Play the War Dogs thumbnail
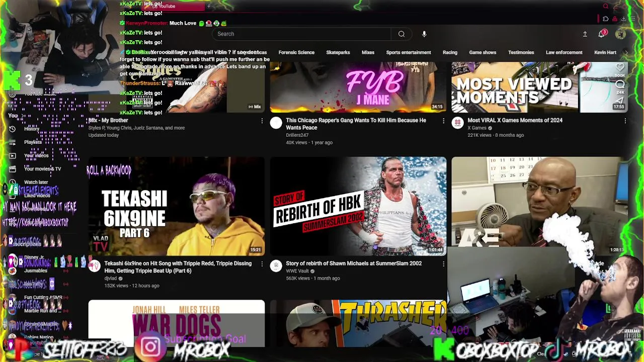Viewport: 644px width, 362px height. click(x=177, y=323)
